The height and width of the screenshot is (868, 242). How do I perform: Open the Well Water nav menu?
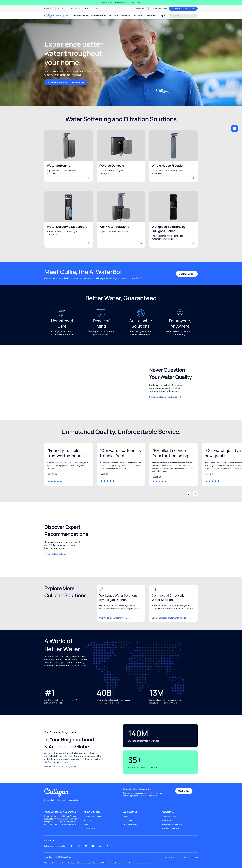(138, 15)
